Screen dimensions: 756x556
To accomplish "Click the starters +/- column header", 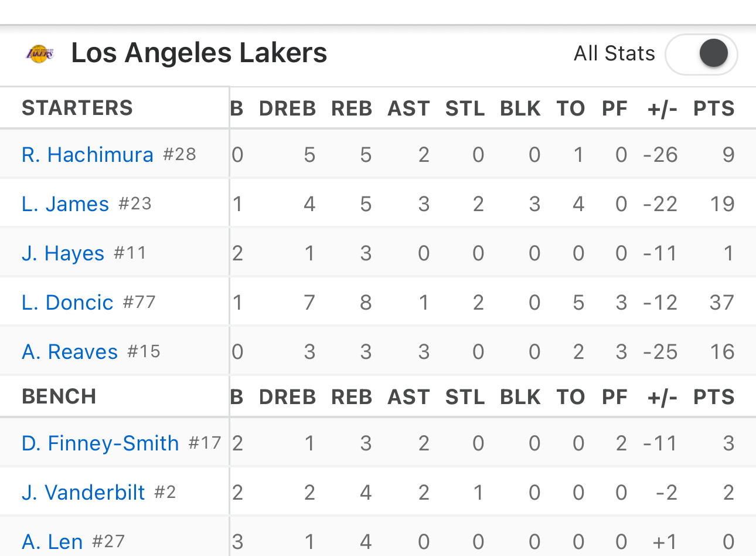I will 662,109.
